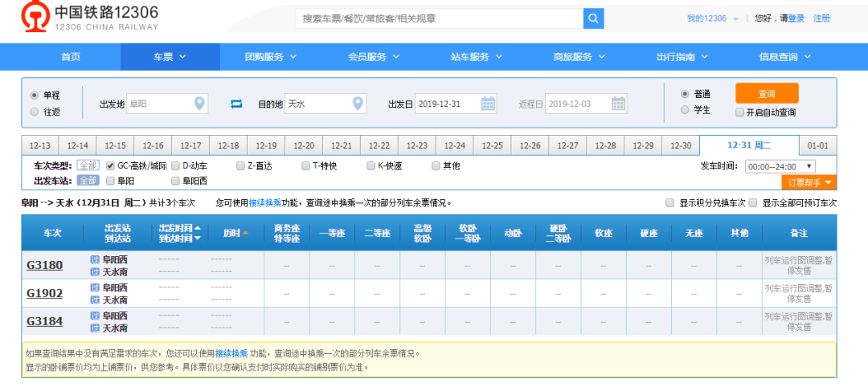The height and width of the screenshot is (391, 868).
Task: Check the T-特快 train type filter
Action: pos(305,165)
